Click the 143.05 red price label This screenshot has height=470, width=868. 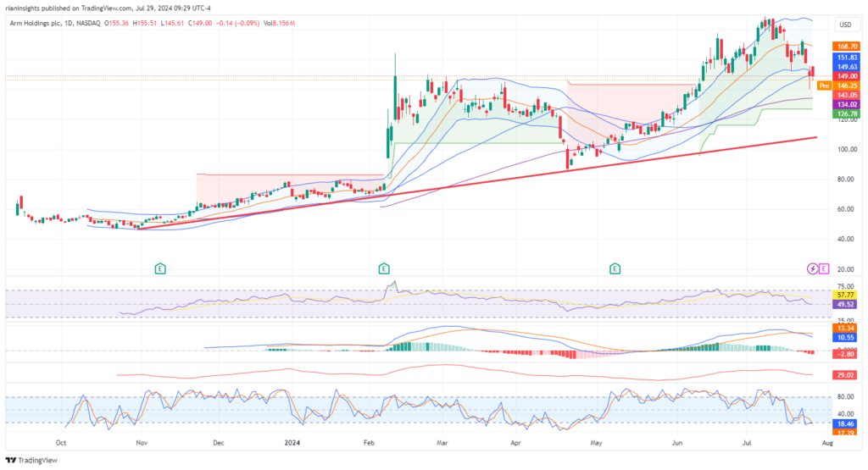pos(847,95)
